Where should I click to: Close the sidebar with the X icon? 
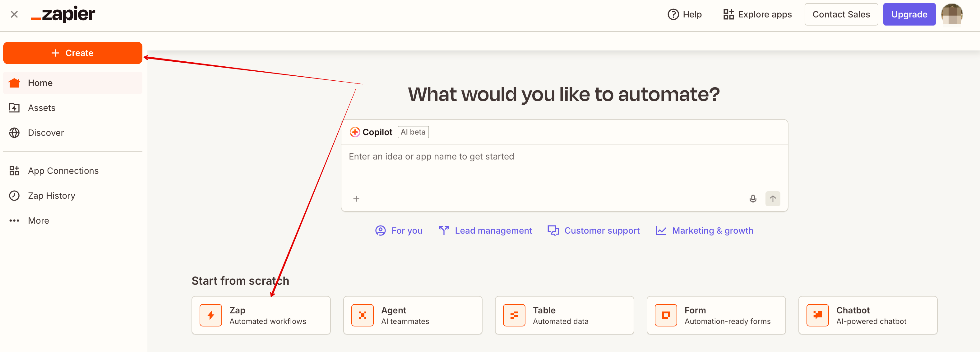14,14
